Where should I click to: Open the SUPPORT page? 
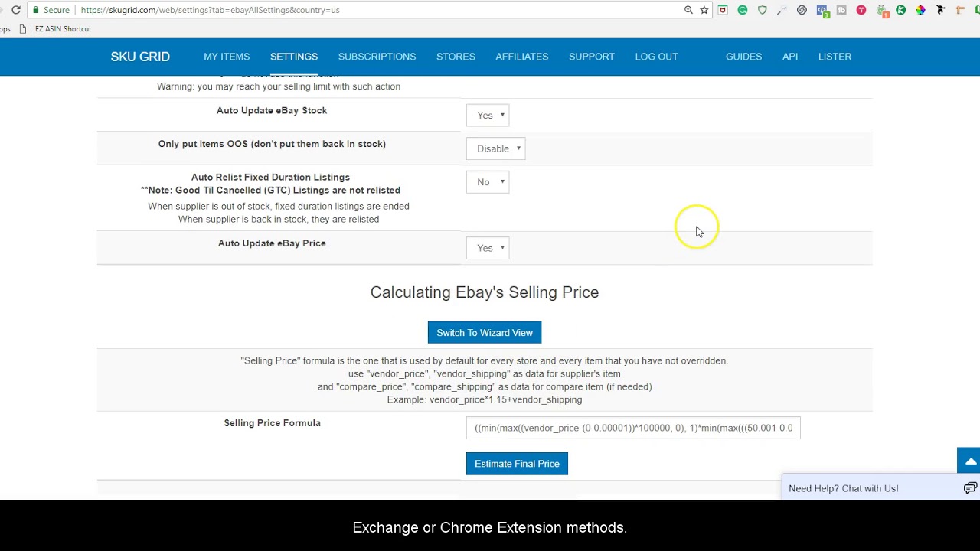tap(592, 57)
